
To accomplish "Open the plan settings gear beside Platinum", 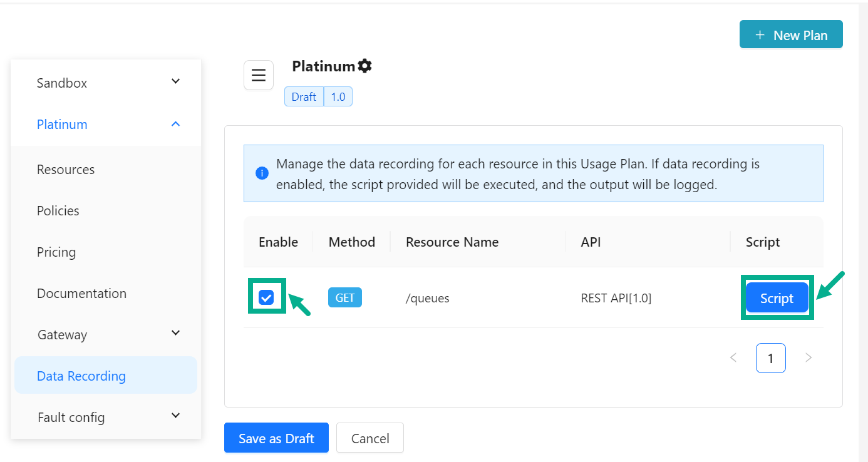I will [x=366, y=65].
